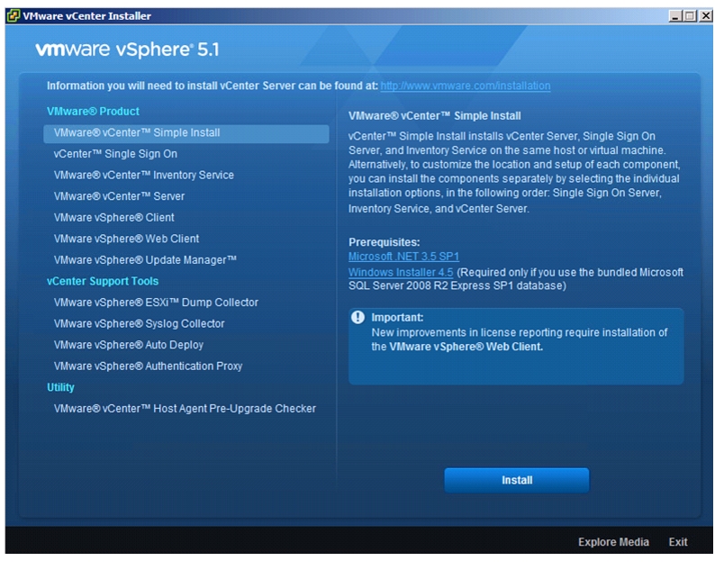Click the 'VMware® Product' heading text
Viewport: 715px width, 588px height.
point(93,112)
